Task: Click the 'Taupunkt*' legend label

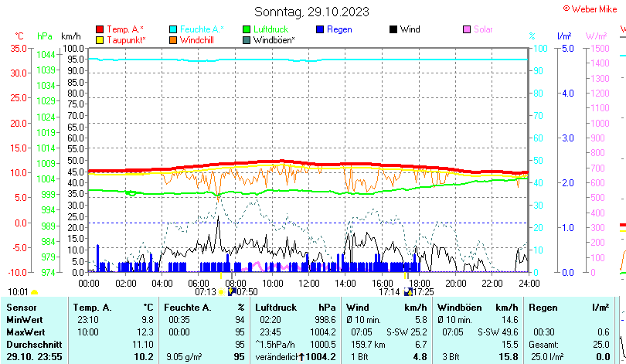Action: [126, 40]
